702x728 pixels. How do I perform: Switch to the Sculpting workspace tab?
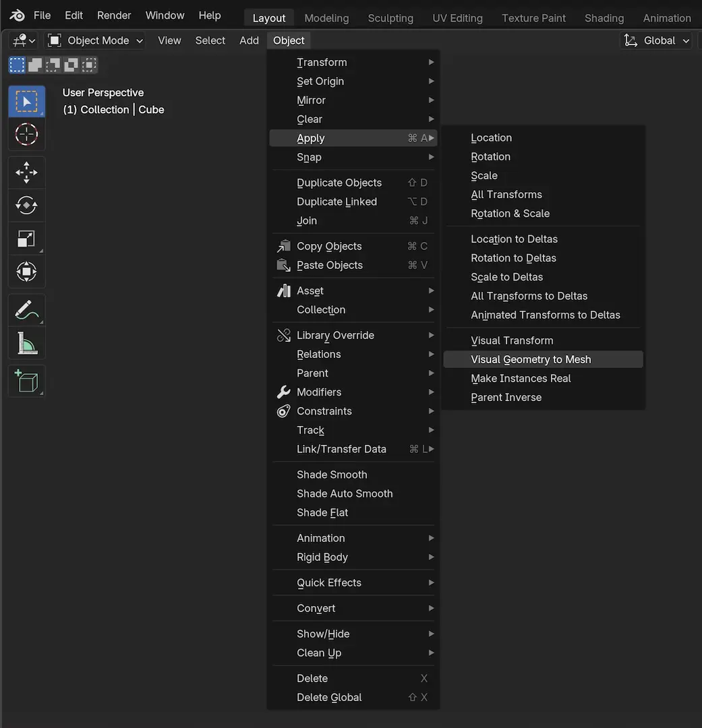[390, 18]
